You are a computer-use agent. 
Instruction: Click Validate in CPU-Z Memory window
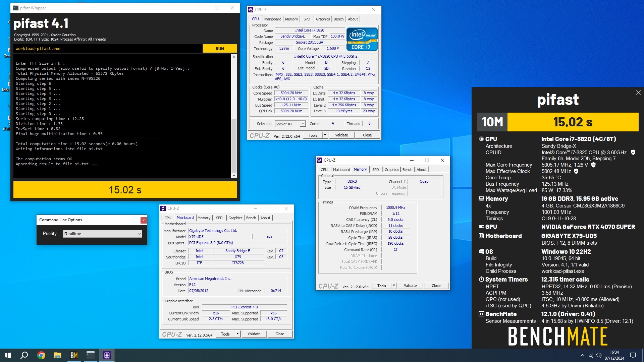tap(410, 286)
